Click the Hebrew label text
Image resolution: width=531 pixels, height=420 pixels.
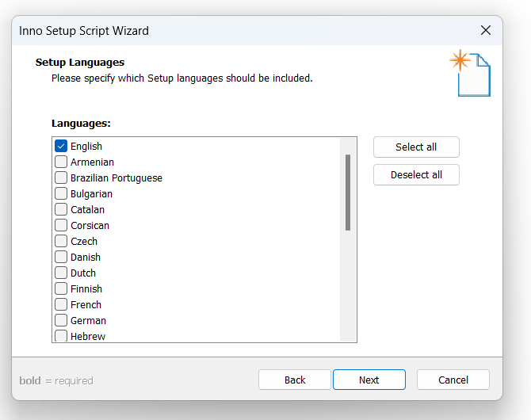88,336
